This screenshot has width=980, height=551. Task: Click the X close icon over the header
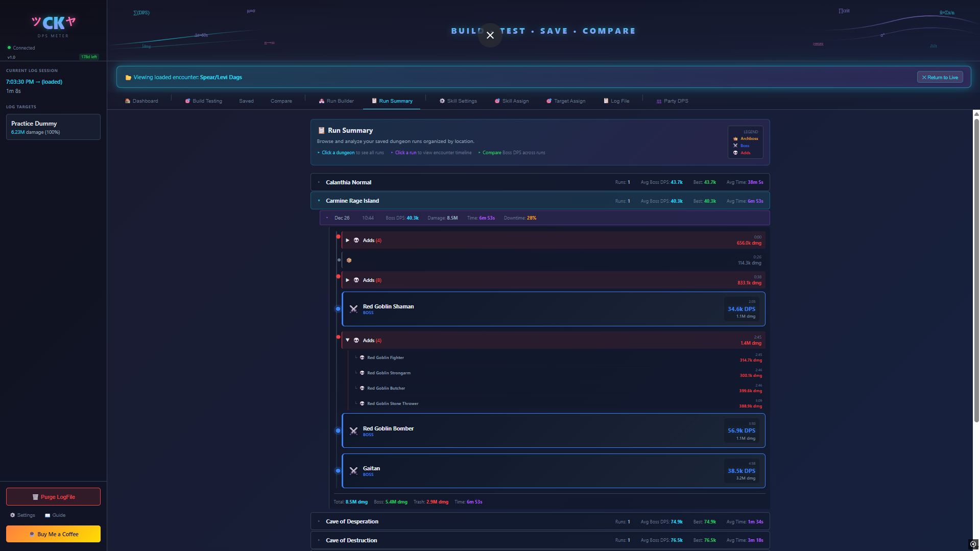coord(490,35)
